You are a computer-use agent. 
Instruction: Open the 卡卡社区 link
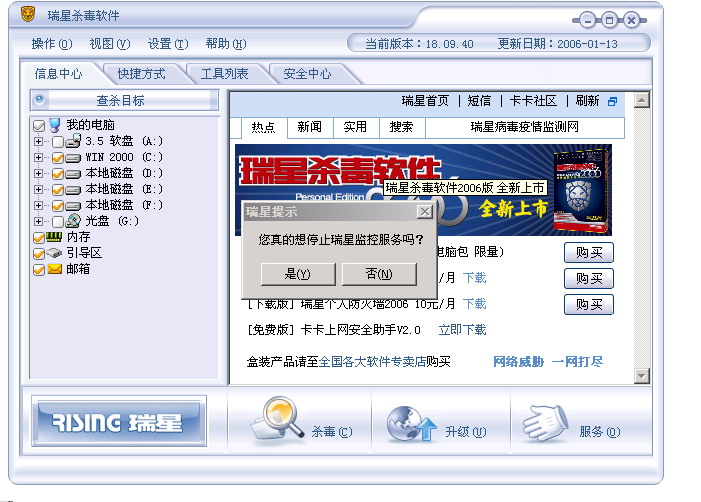533,101
